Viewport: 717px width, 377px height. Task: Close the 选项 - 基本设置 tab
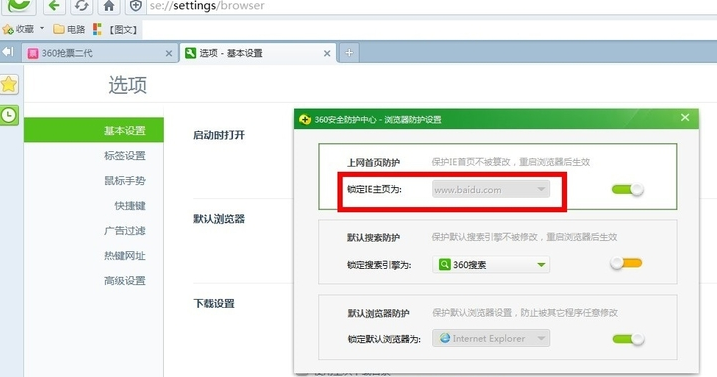327,54
